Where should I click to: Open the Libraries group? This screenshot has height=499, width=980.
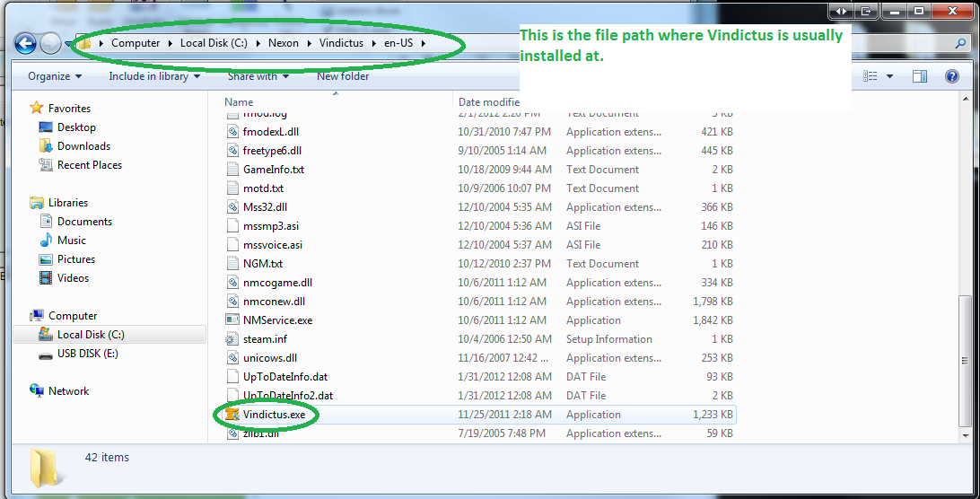(68, 203)
